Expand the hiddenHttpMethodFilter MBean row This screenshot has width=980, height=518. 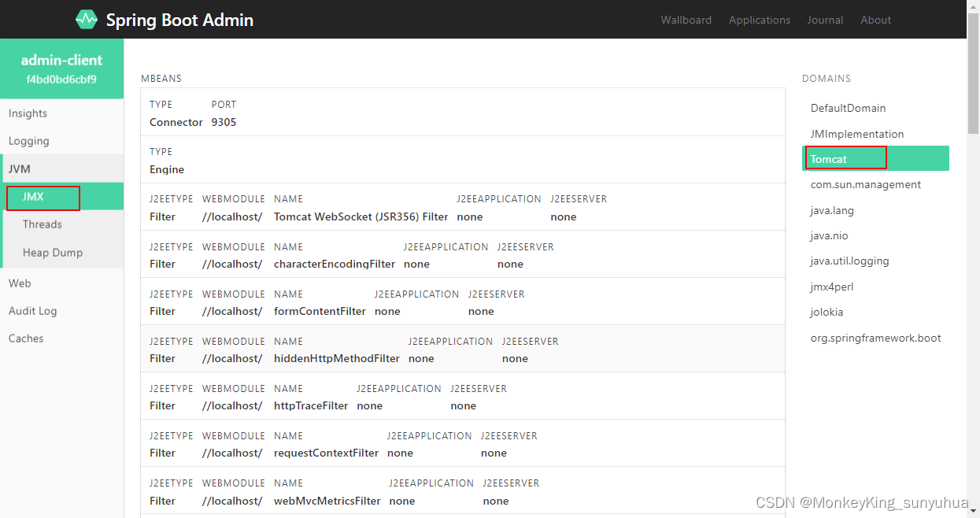[x=463, y=349]
